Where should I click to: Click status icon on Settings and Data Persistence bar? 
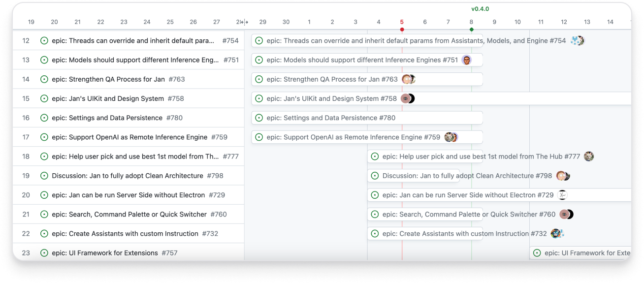(x=259, y=118)
